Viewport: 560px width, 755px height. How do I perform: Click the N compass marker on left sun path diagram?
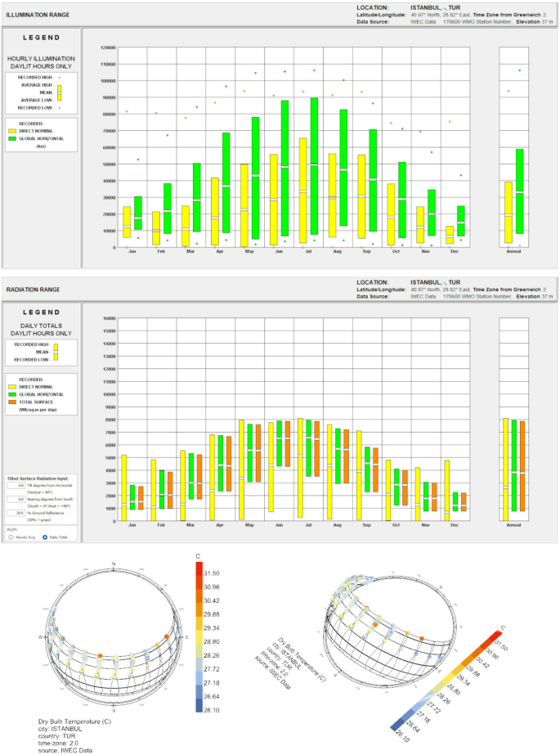tap(114, 564)
